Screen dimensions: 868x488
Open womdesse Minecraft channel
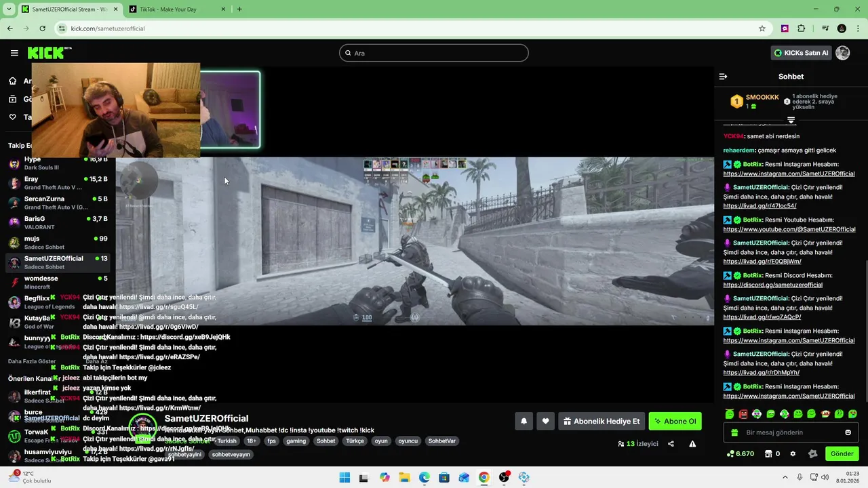tap(58, 282)
